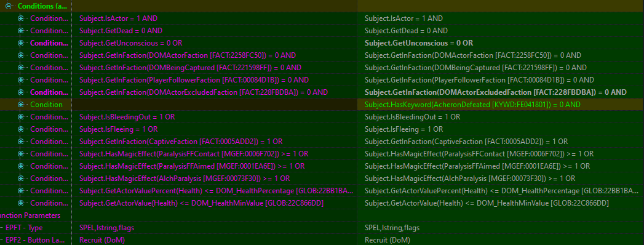Select white Recruit (DoM) value
The width and height of the screenshot is (644, 245).
pyautogui.click(x=388, y=240)
